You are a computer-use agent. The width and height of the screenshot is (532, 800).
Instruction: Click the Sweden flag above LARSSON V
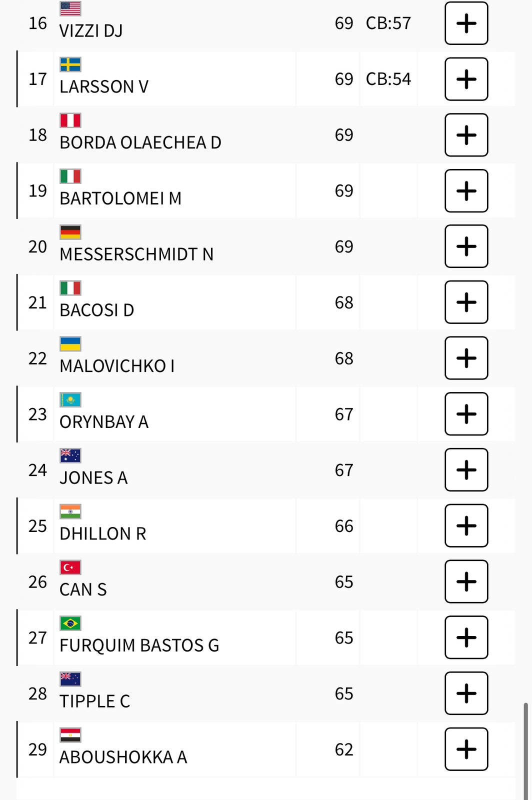click(x=70, y=64)
